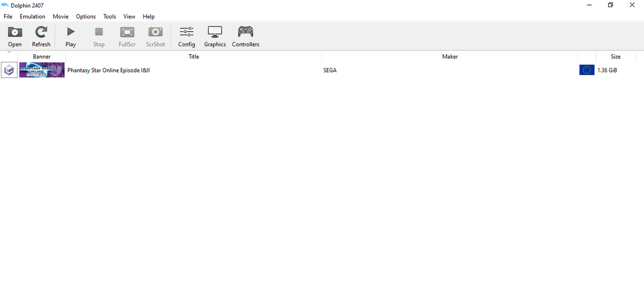Click the 1.36 GiB size value
The image size is (644, 294).
pyautogui.click(x=607, y=70)
